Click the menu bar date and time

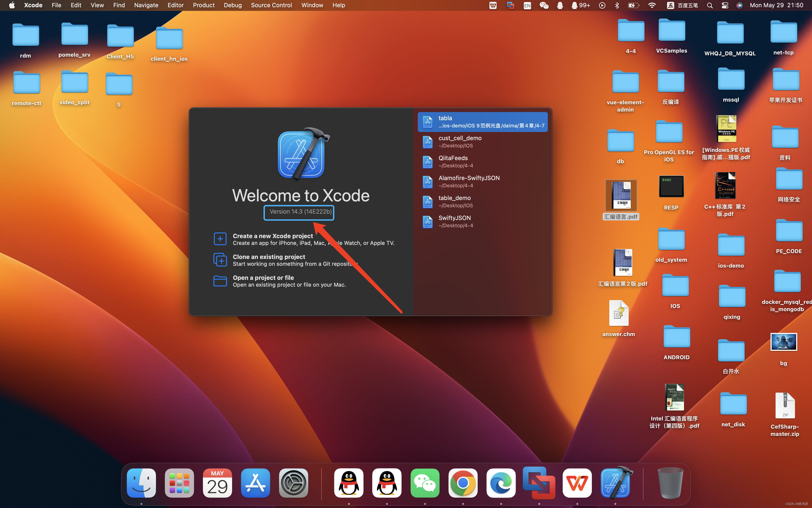click(776, 5)
